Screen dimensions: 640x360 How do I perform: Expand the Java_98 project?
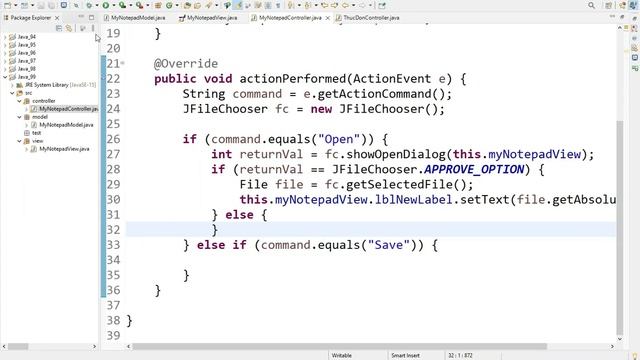[x=5, y=69]
